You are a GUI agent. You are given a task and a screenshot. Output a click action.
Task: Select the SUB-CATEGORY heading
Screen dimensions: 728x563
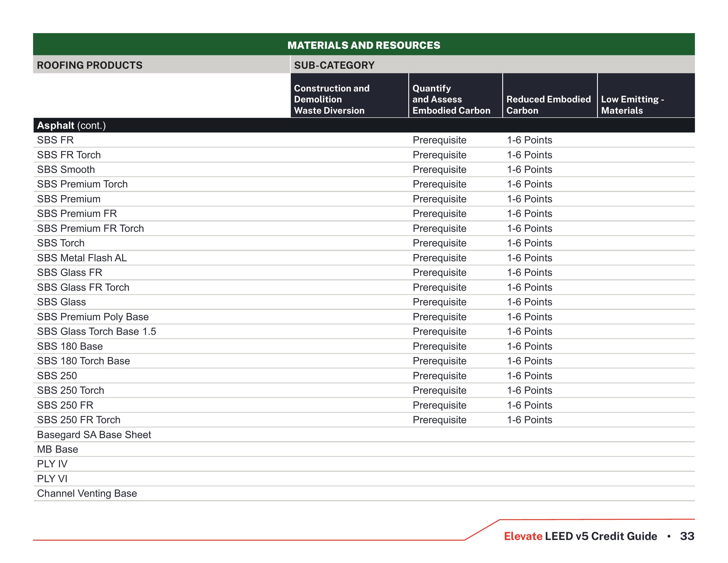[x=334, y=65]
